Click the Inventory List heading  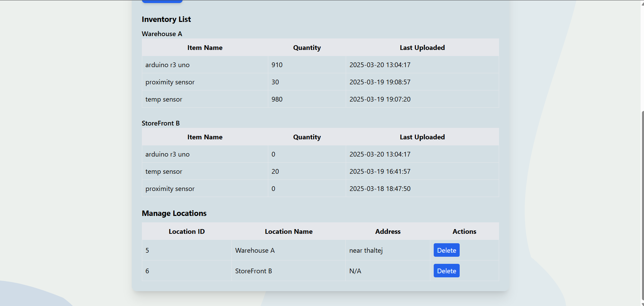[x=166, y=20]
